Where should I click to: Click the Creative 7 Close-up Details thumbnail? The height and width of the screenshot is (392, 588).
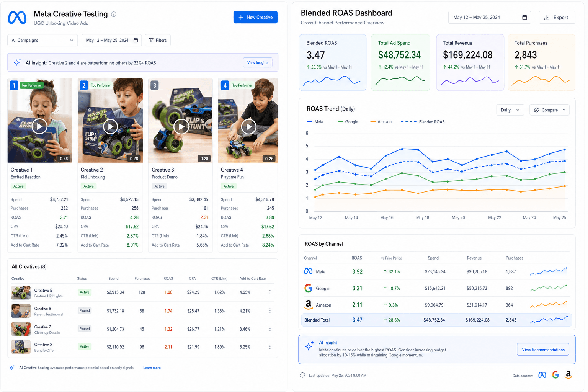tap(21, 329)
